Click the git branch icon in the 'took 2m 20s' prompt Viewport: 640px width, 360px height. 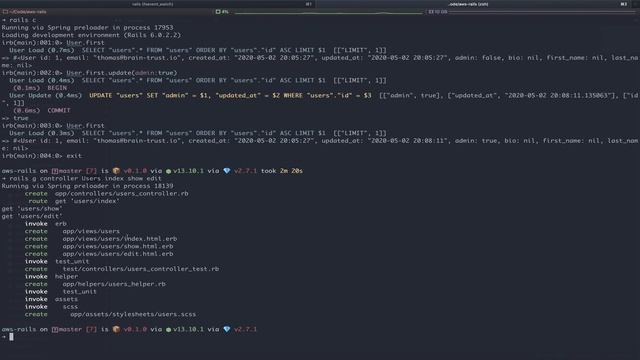[55, 171]
